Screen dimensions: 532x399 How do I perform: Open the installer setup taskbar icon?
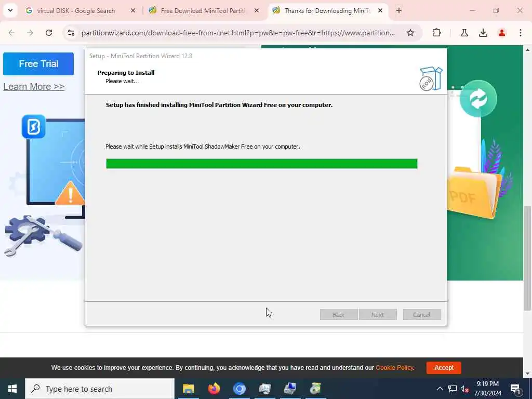click(x=290, y=389)
